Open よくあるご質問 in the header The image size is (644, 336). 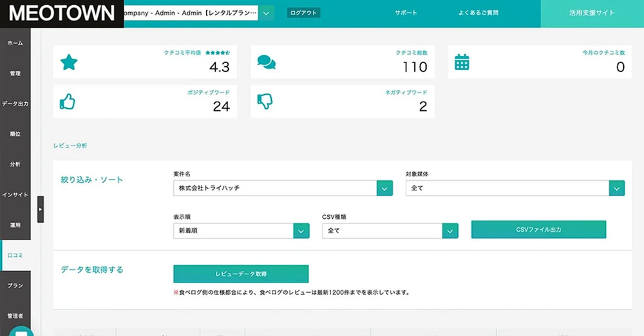pyautogui.click(x=478, y=13)
